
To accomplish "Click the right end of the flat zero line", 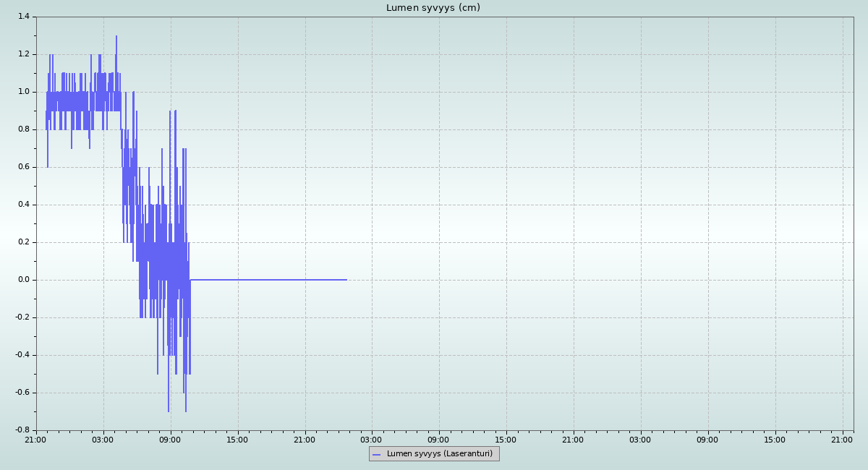I will click(x=346, y=280).
